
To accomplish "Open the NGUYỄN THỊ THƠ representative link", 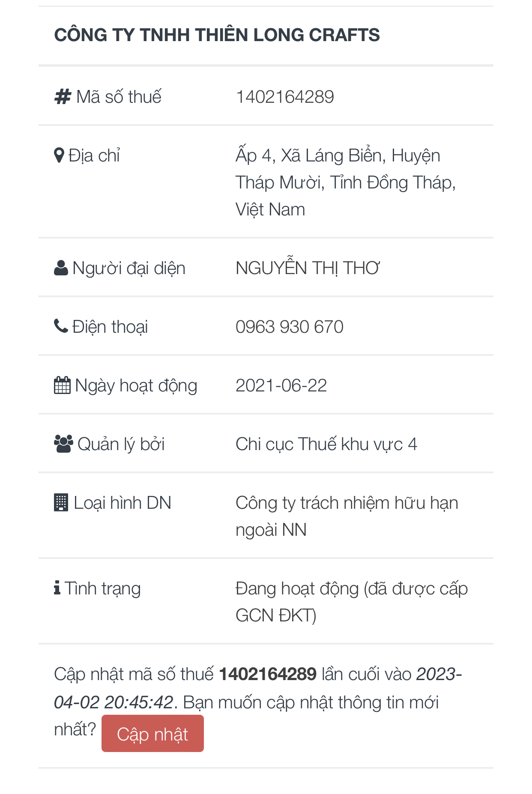I will point(308,268).
